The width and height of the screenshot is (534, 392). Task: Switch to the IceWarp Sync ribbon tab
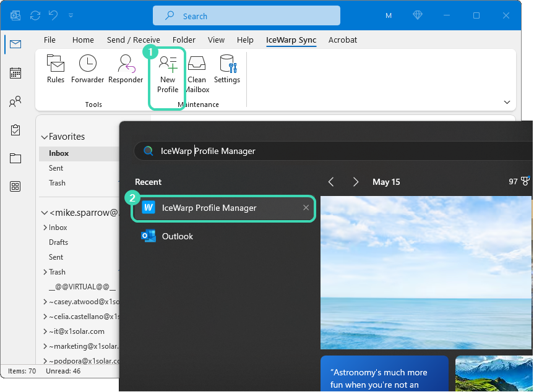click(291, 40)
